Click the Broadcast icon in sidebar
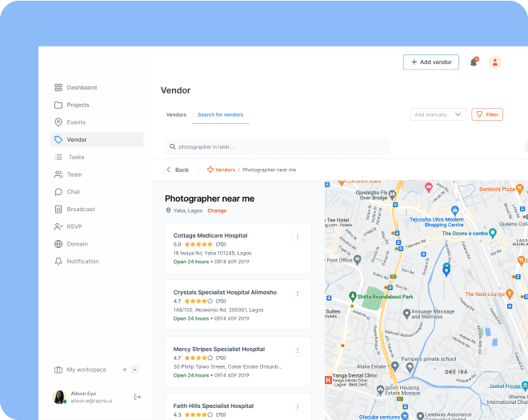Screen dimensions: 528x420 coord(58,209)
